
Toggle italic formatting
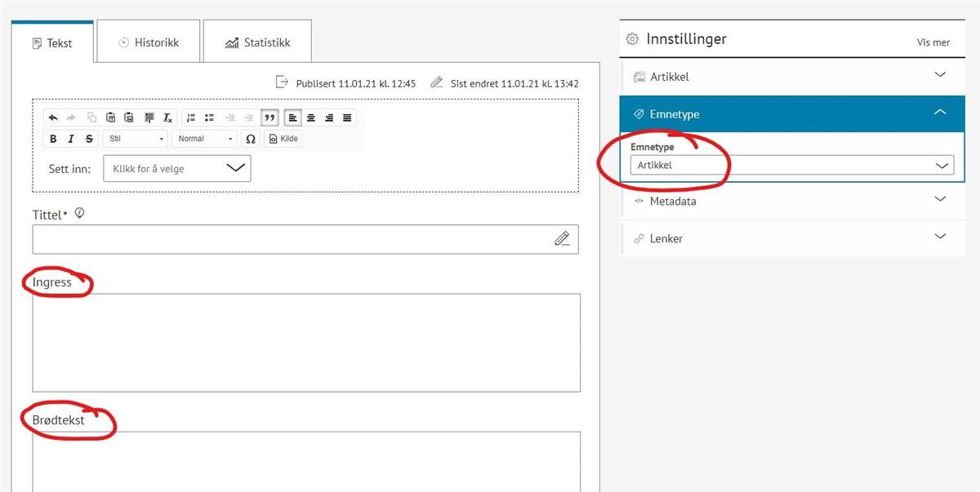click(71, 139)
